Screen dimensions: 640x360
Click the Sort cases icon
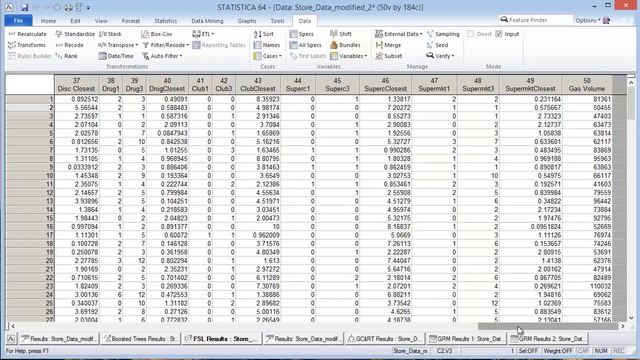pyautogui.click(x=258, y=34)
